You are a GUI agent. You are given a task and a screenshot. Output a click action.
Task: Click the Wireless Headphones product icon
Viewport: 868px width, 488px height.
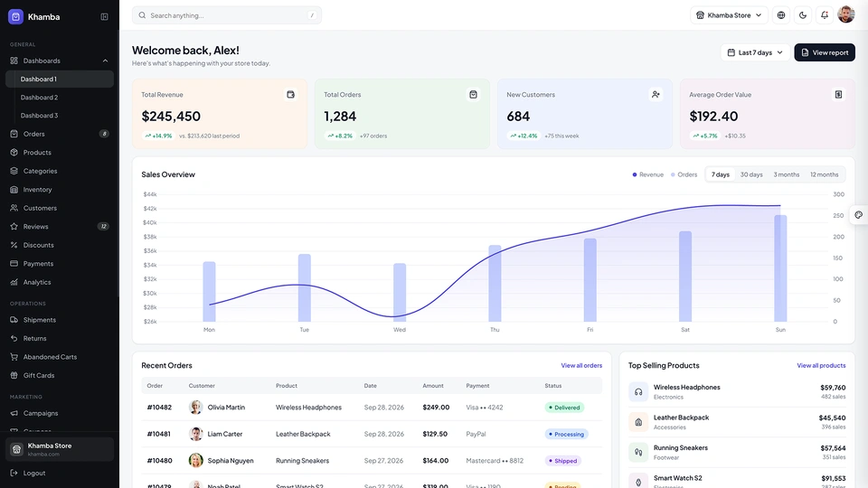point(638,391)
